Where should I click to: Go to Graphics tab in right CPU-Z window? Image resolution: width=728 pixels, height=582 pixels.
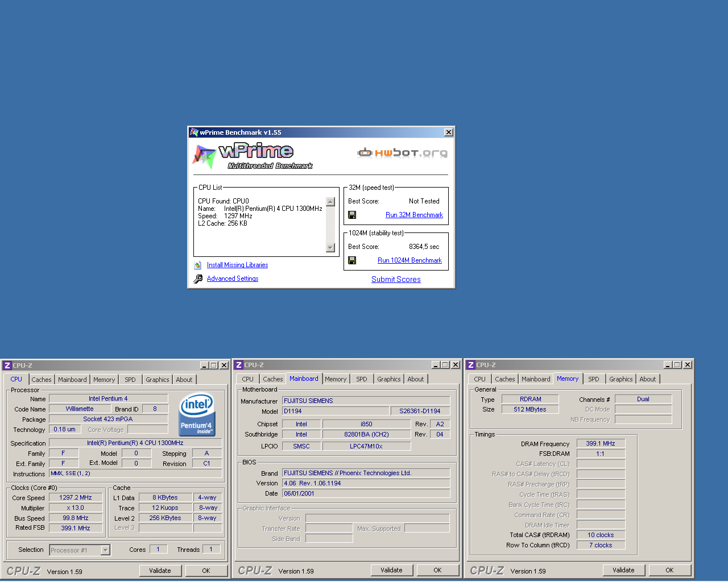pos(621,379)
